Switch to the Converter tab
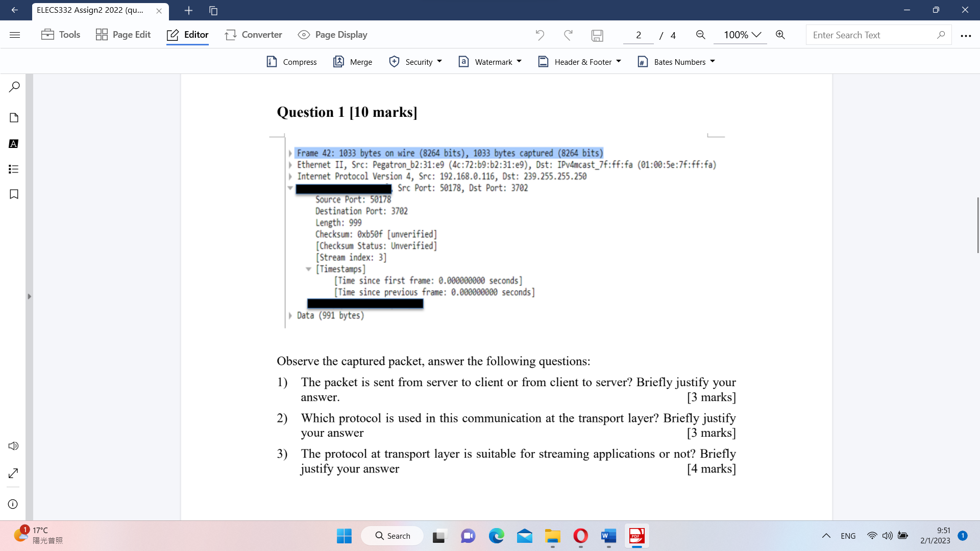Screen dimensions: 980x551 (253, 35)
